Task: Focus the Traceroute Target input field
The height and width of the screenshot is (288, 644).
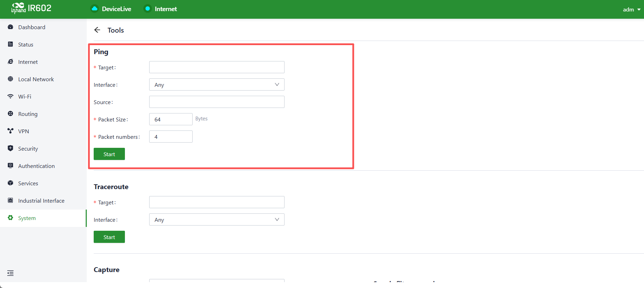Action: click(217, 202)
